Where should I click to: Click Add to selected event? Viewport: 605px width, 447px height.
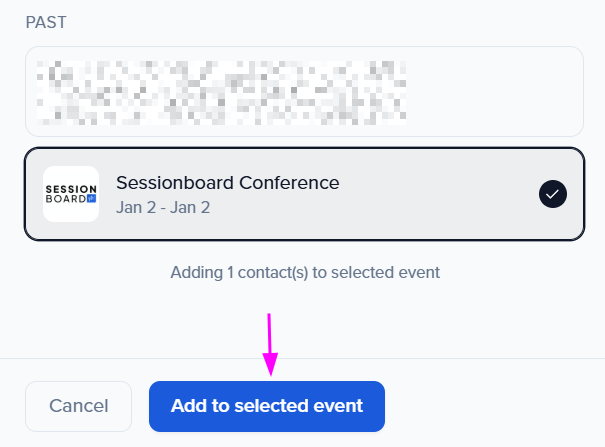point(267,406)
